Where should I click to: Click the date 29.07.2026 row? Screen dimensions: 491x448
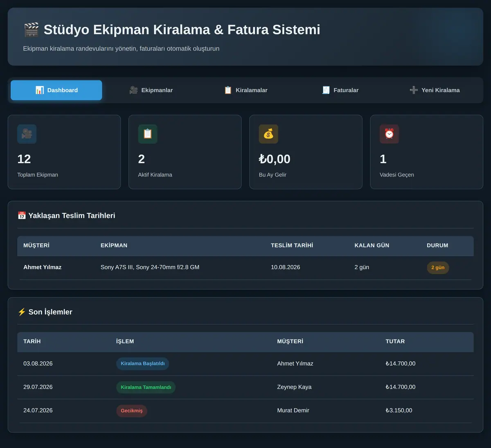click(38, 387)
